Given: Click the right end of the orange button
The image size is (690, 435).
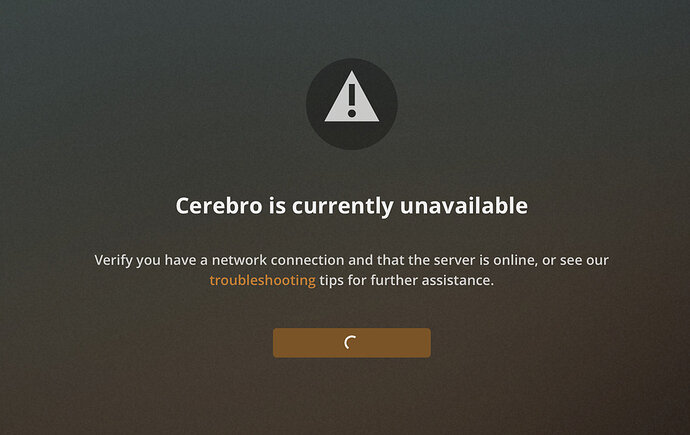Looking at the screenshot, I should coord(424,343).
